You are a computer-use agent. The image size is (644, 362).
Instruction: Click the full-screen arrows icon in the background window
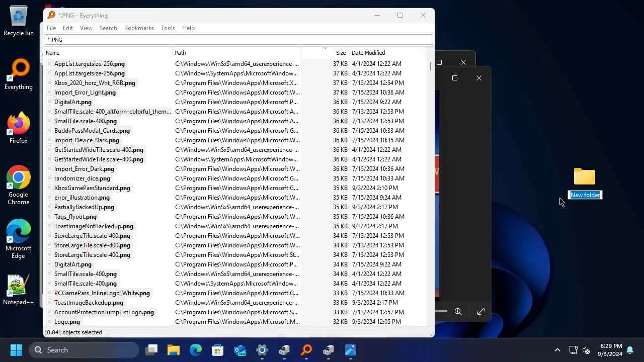pyautogui.click(x=481, y=312)
